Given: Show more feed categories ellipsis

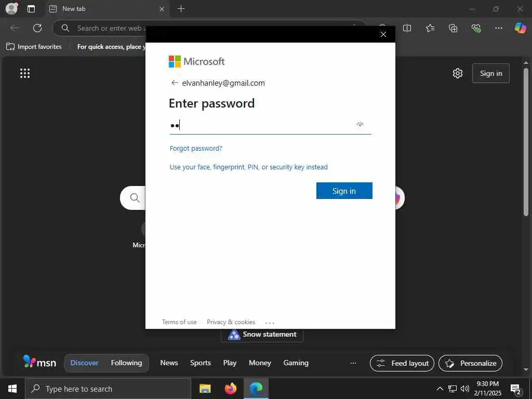Looking at the screenshot, I should [353, 363].
